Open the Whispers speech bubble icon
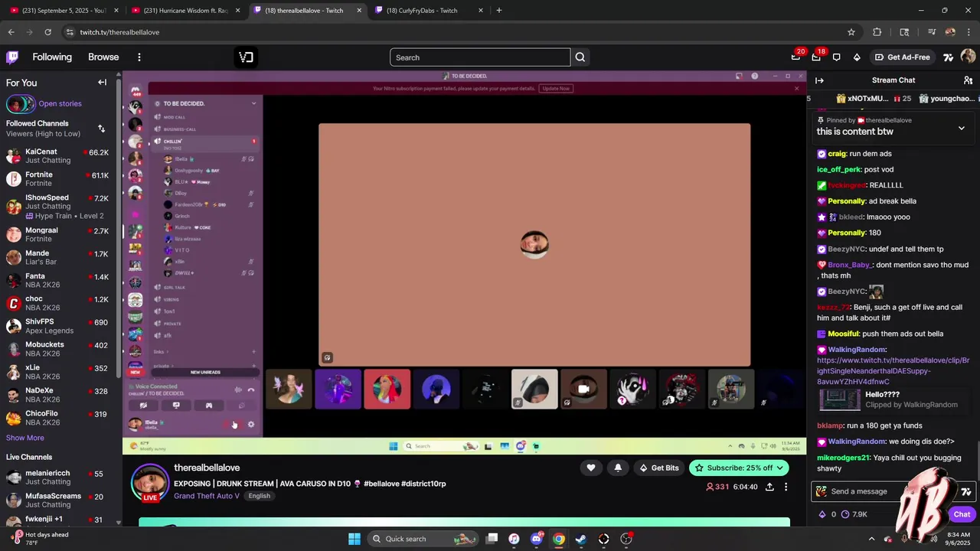980x551 pixels. 836,57
